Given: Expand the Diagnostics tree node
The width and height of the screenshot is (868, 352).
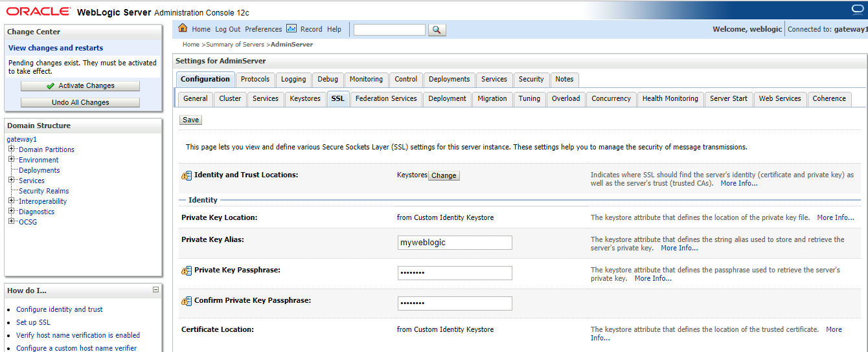Looking at the screenshot, I should pyautogui.click(x=12, y=212).
